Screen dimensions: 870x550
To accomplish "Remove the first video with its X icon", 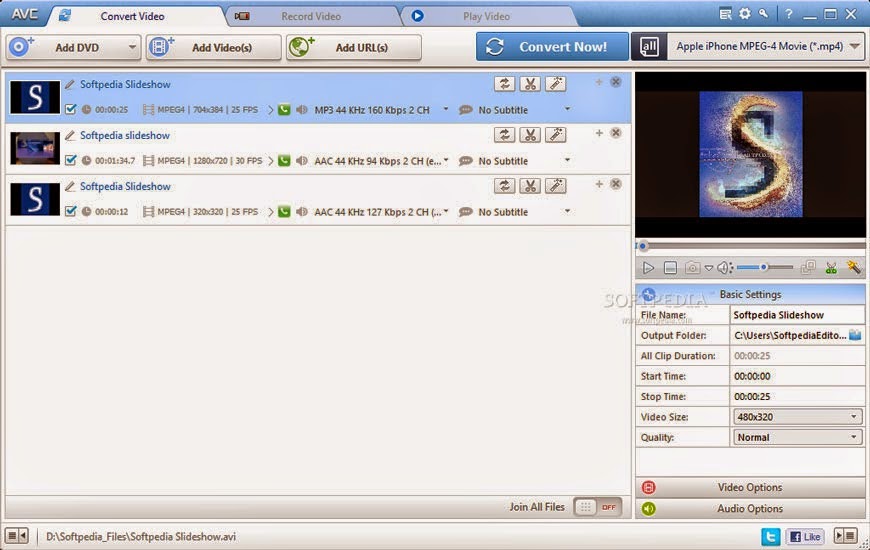I will (616, 82).
